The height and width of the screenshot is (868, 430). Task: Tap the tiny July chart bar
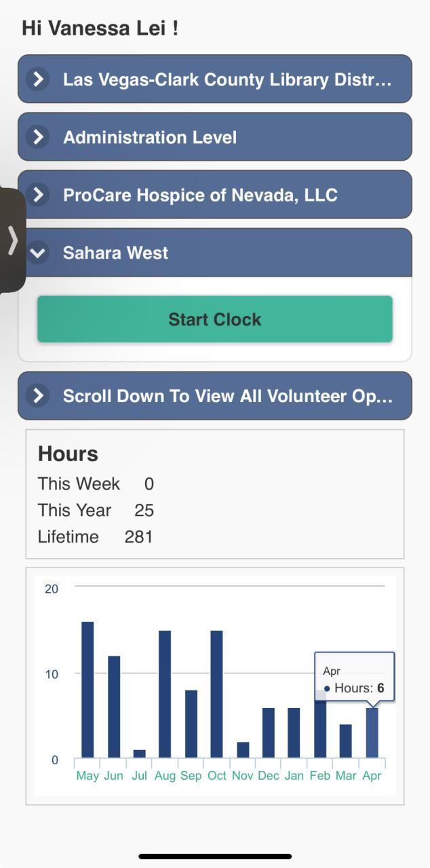(x=139, y=753)
